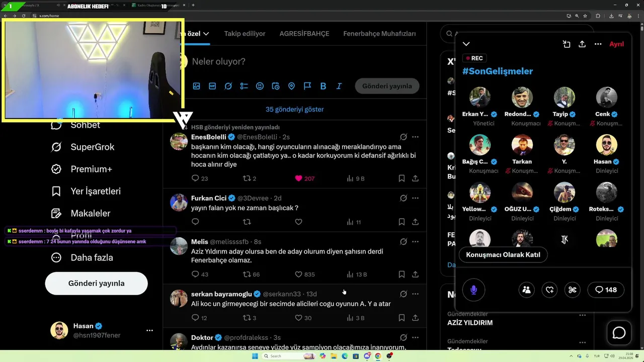The height and width of the screenshot is (362, 644).
Task: Collapse the Space panel with chevron
Action: [x=466, y=44]
